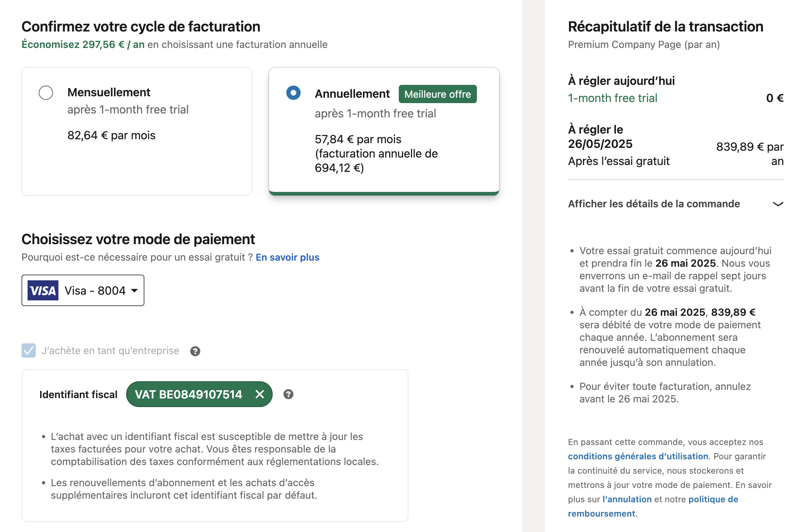
Task: Select the Annuellement radio button
Action: tap(293, 93)
